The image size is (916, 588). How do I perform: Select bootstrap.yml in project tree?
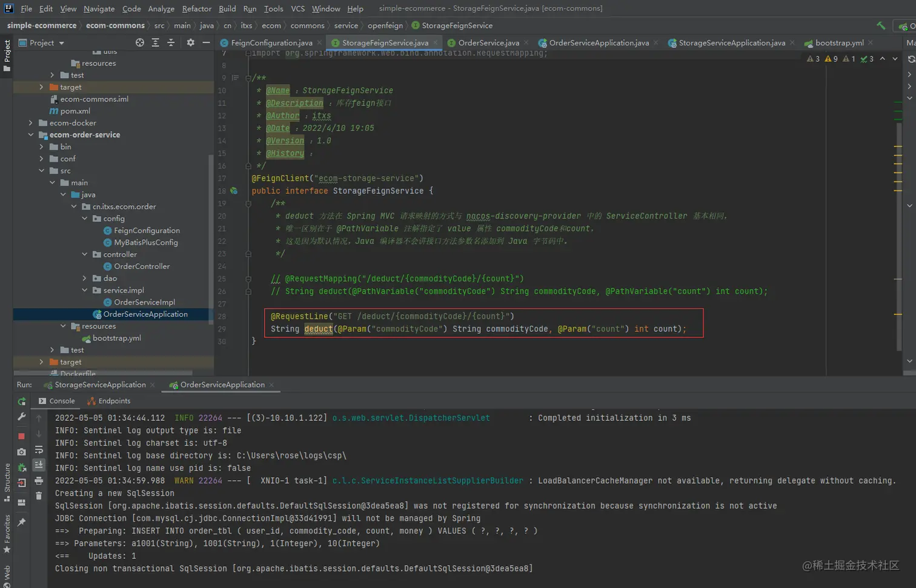pos(116,338)
